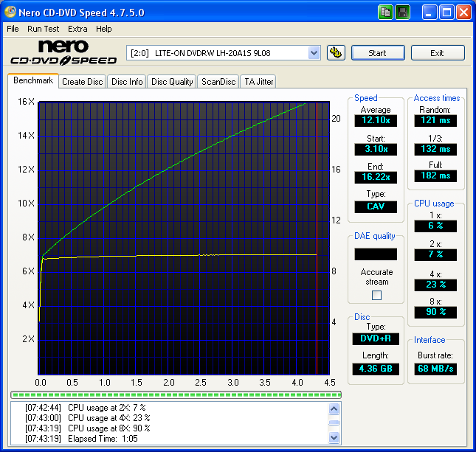Click the Full access time 182 ms
This screenshot has width=476, height=452.
(435, 176)
